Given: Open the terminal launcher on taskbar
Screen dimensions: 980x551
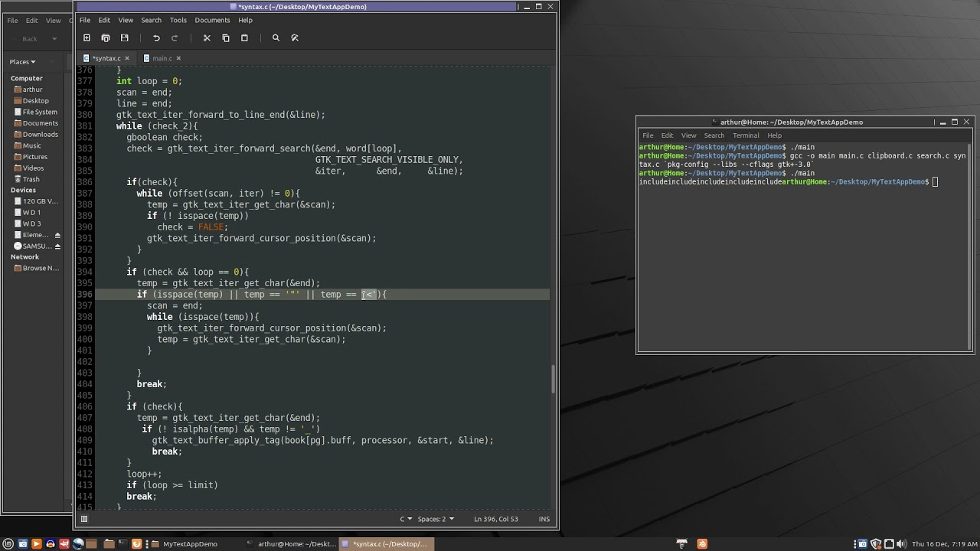Looking at the screenshot, I should click(x=122, y=544).
